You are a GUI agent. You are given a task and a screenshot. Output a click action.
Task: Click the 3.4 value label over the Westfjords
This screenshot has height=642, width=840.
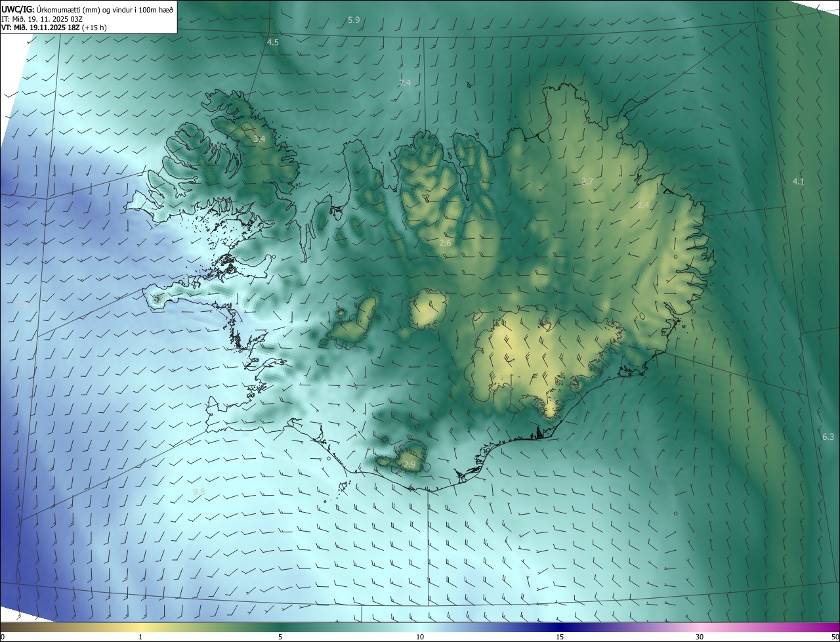(x=259, y=139)
